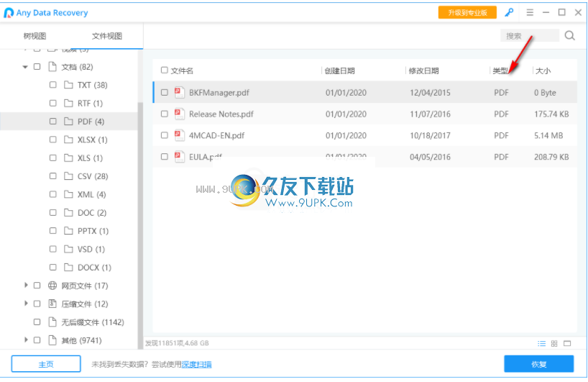This screenshot has height=382, width=588.
Task: Switch to grid view icon
Action: [x=554, y=343]
